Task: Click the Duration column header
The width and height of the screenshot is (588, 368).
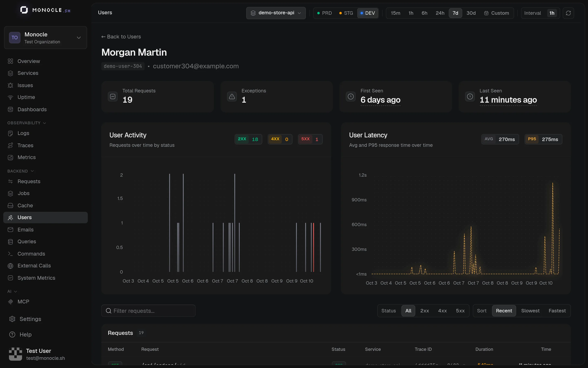Action: (484, 350)
